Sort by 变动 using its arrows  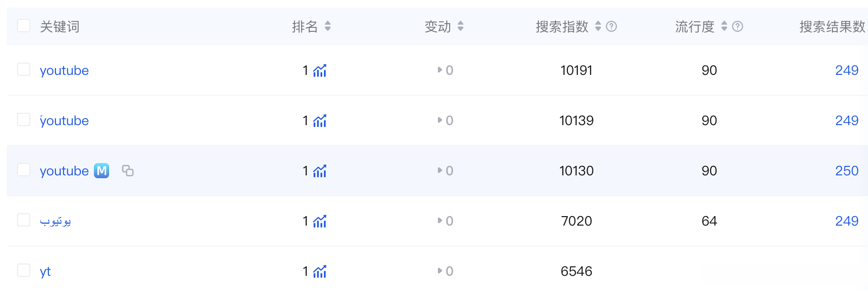pyautogui.click(x=461, y=27)
